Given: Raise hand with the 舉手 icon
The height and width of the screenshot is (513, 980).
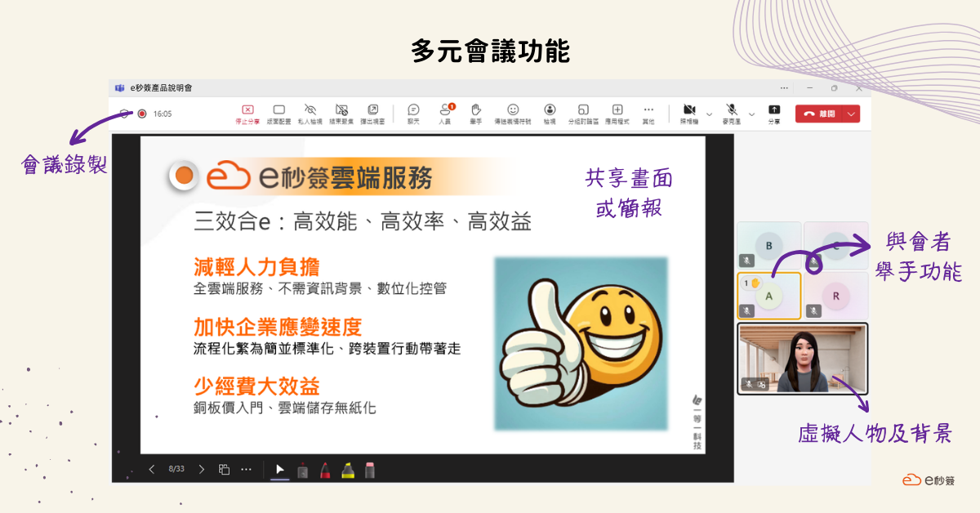Looking at the screenshot, I should tap(476, 109).
